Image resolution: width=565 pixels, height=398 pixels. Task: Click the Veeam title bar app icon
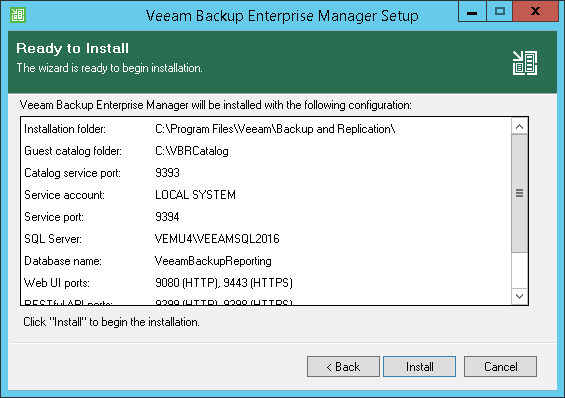(18, 15)
